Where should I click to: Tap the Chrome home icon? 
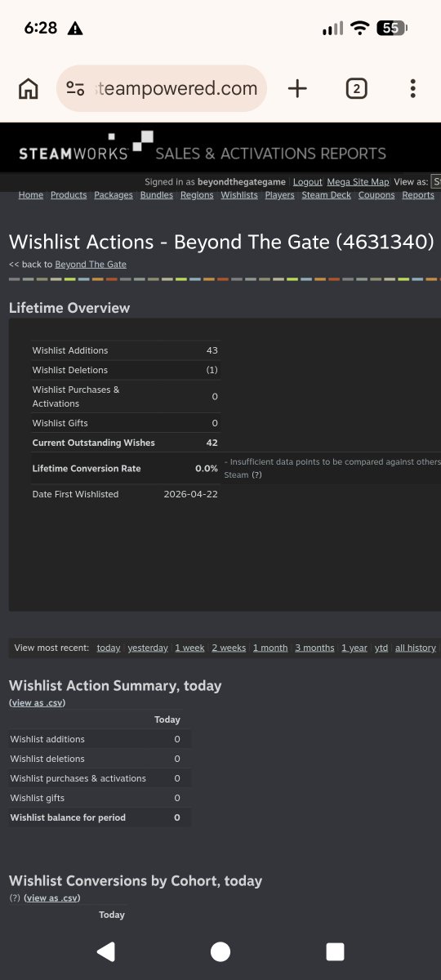(29, 88)
